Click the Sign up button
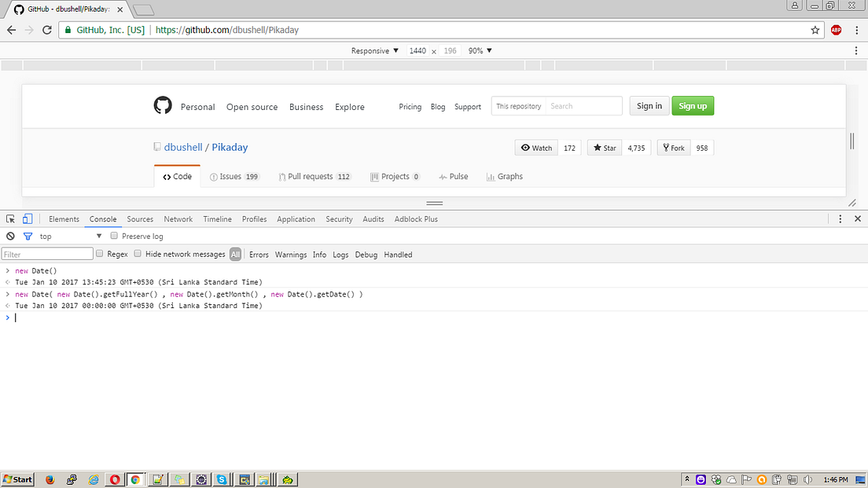 pyautogui.click(x=692, y=105)
